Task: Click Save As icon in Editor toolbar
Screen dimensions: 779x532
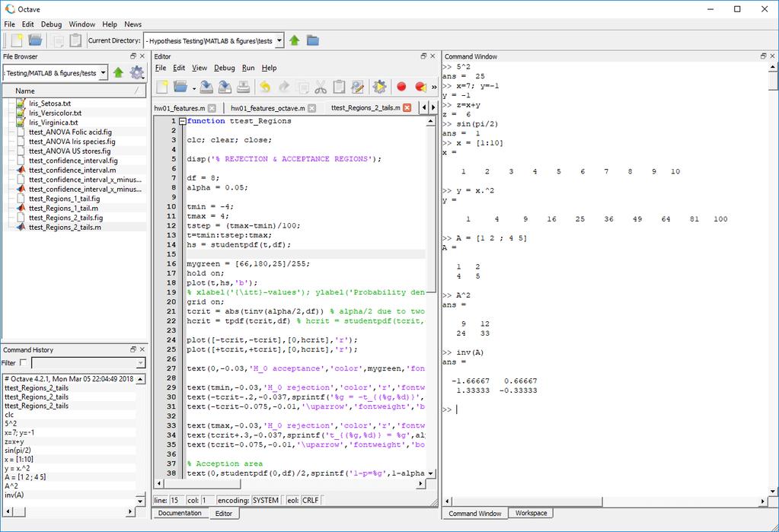Action: 225,87
